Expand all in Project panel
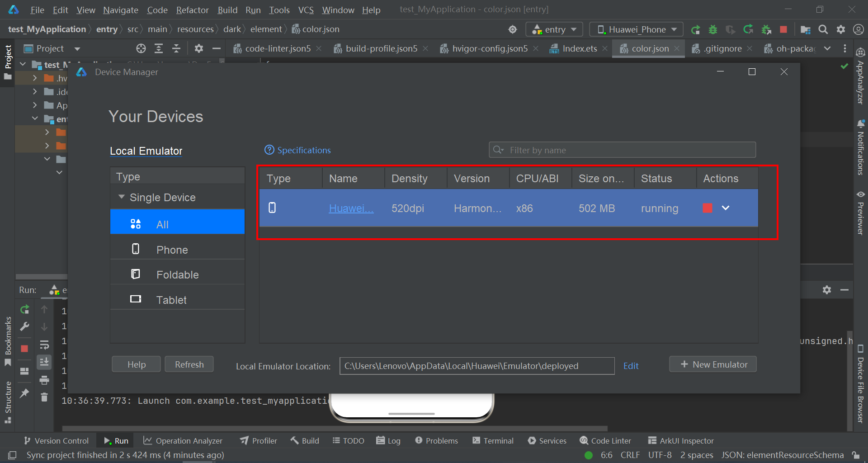 point(159,48)
